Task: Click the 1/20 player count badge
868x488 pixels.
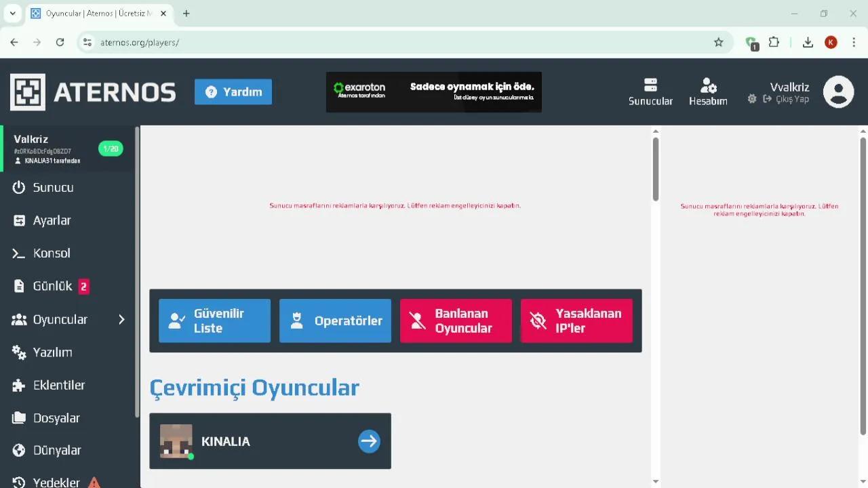Action: click(x=111, y=148)
